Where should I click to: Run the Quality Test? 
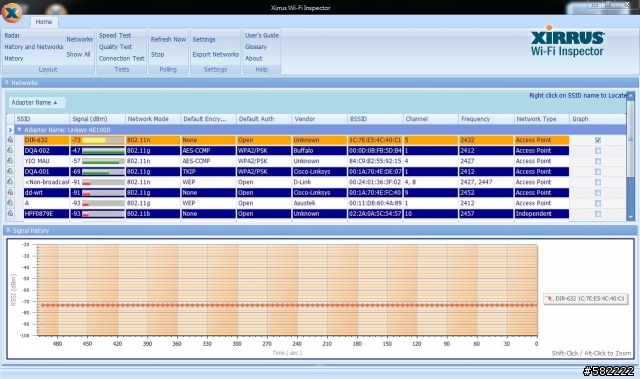tap(115, 47)
